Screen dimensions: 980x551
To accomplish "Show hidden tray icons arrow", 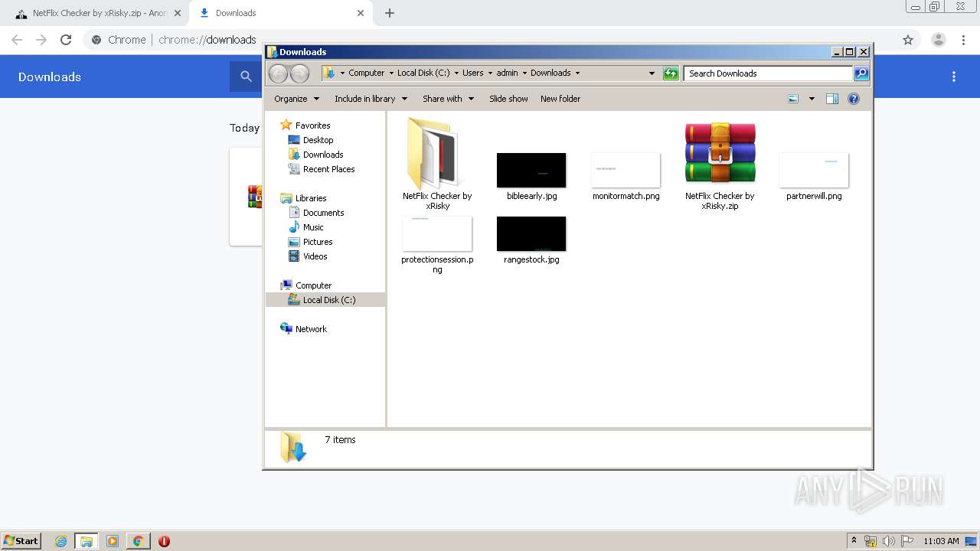I will click(854, 541).
